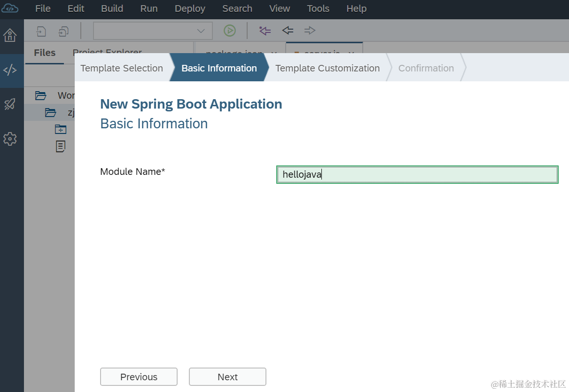Open the Search menu
The image size is (569, 392).
click(237, 8)
